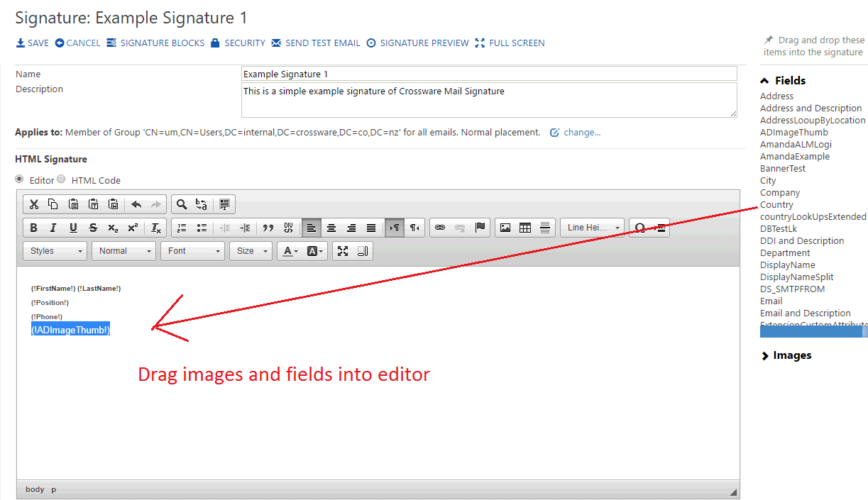Click SEND TEST EMAIL

(x=316, y=43)
